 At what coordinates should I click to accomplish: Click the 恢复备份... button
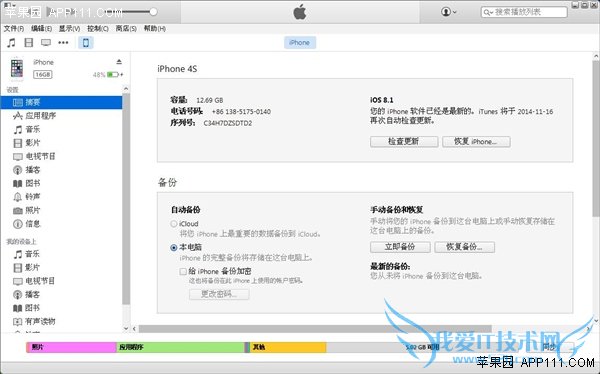(x=465, y=247)
